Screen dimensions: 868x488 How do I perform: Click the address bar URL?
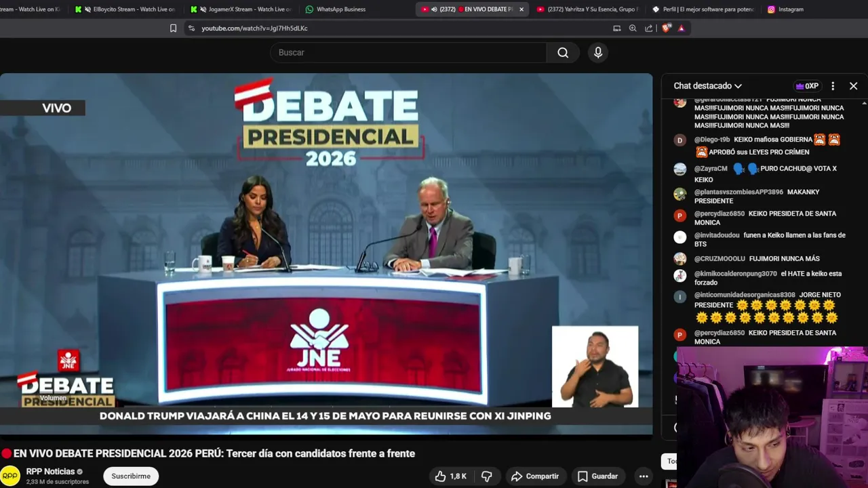254,28
